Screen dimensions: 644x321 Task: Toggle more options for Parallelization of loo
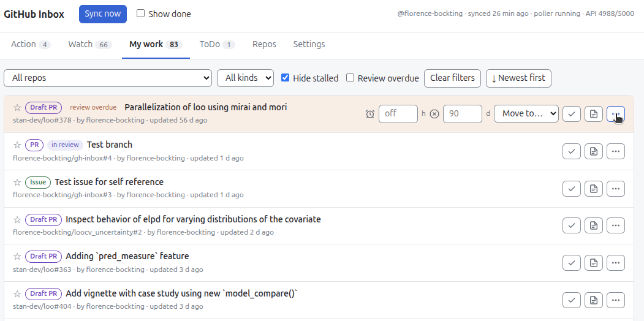point(616,114)
